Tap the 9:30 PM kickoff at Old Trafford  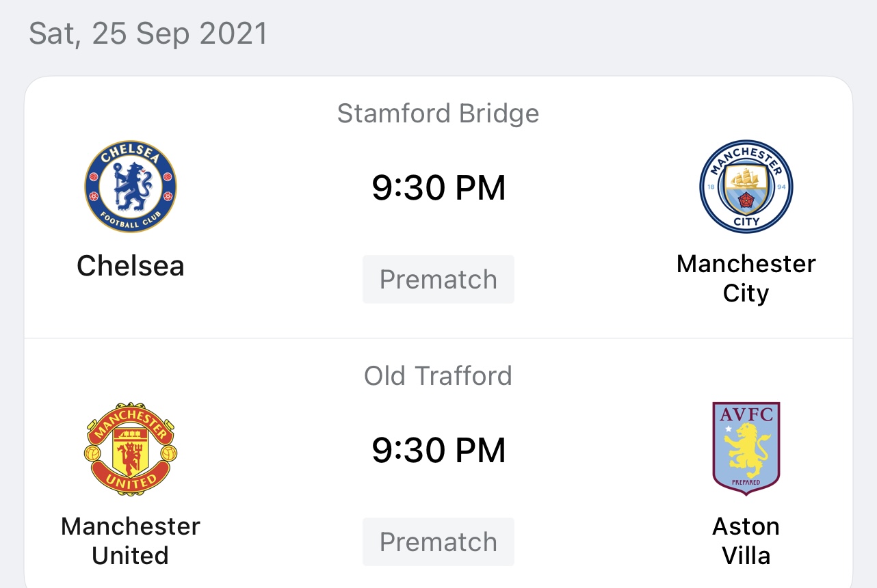[x=438, y=451]
